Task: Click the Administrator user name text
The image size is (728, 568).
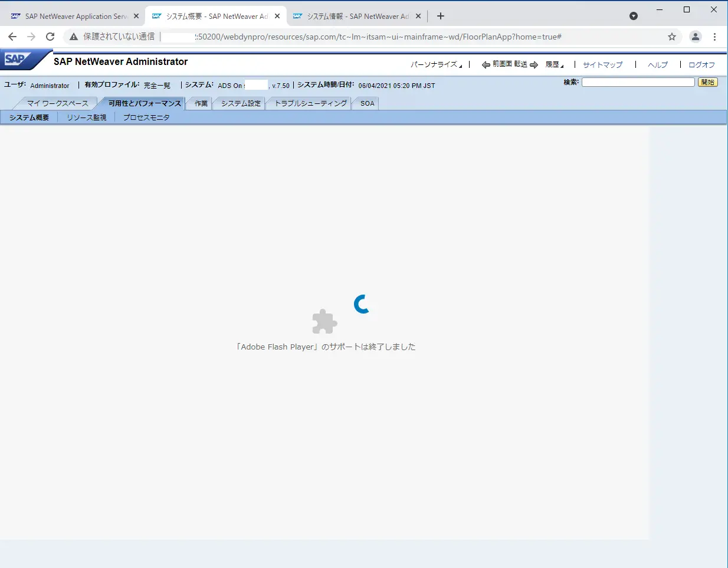Action: (50, 86)
